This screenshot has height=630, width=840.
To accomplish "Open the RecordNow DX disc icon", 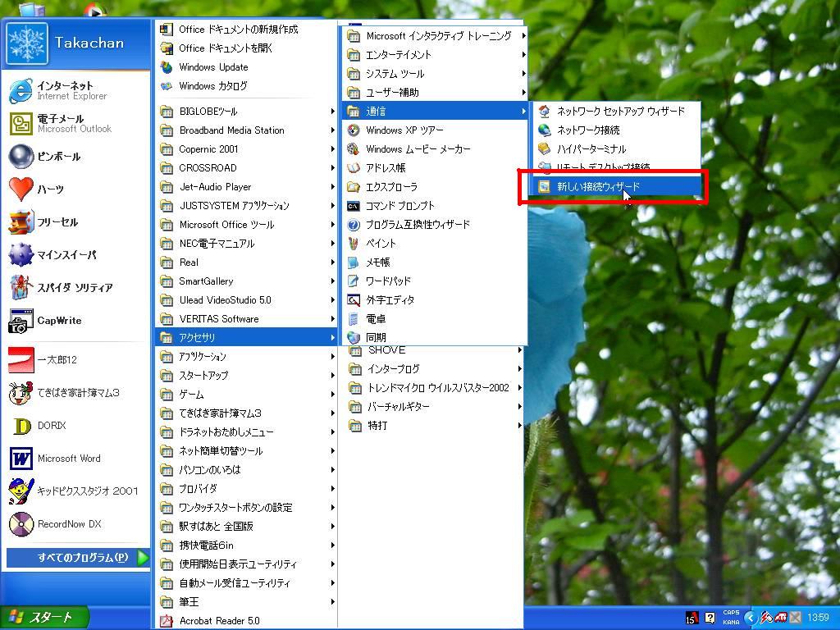I will pyautogui.click(x=21, y=524).
